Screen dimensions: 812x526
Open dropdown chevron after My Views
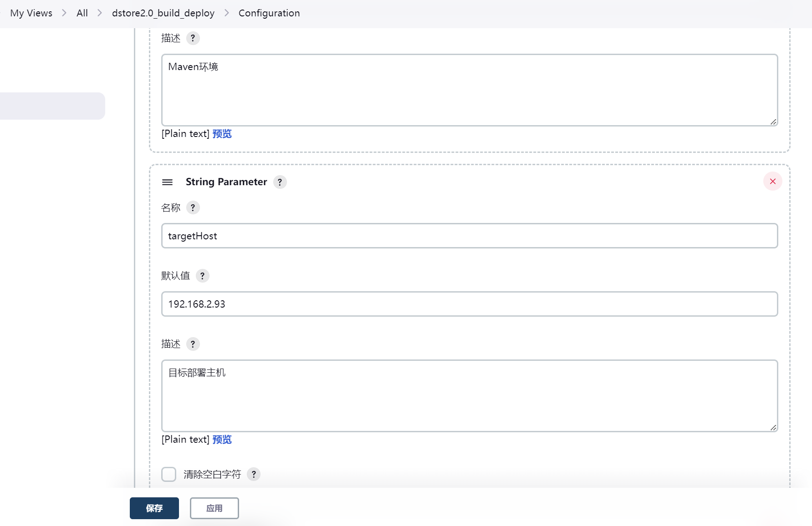pyautogui.click(x=64, y=13)
